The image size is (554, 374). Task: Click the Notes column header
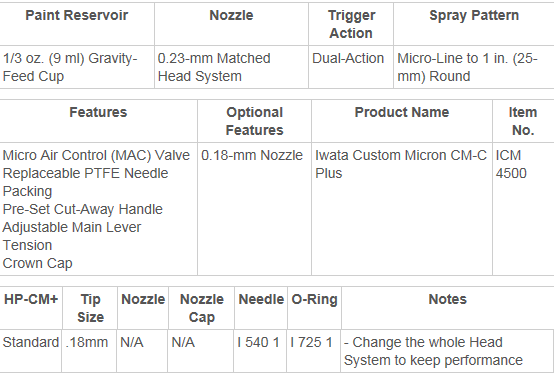click(x=447, y=299)
